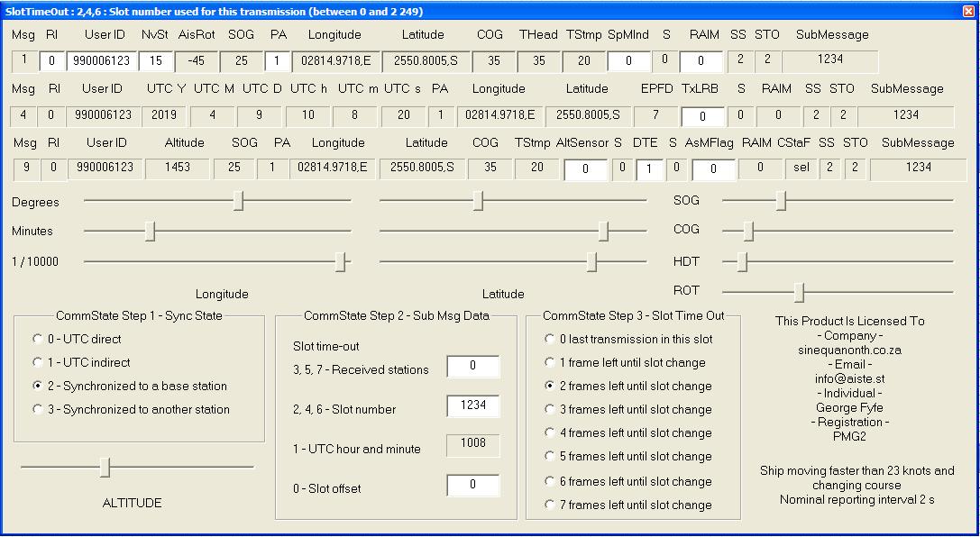Viewport: 980px width, 537px height.
Task: Click the Received stations input field
Action: coord(472,367)
